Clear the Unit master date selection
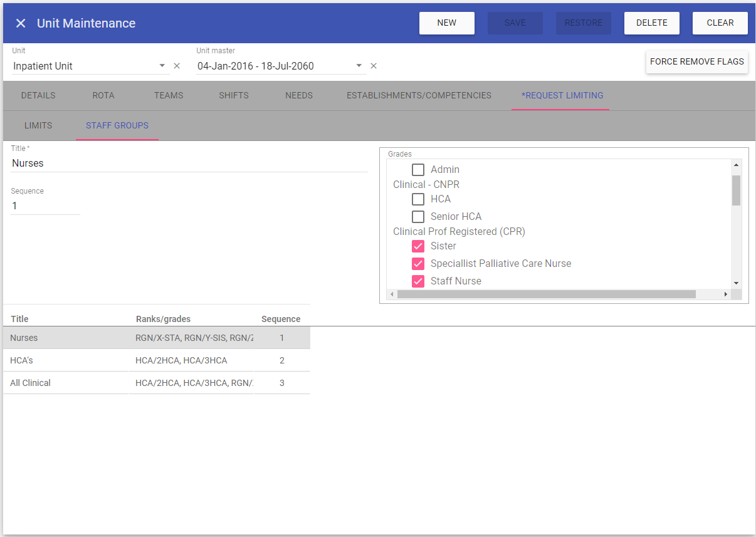 point(374,66)
